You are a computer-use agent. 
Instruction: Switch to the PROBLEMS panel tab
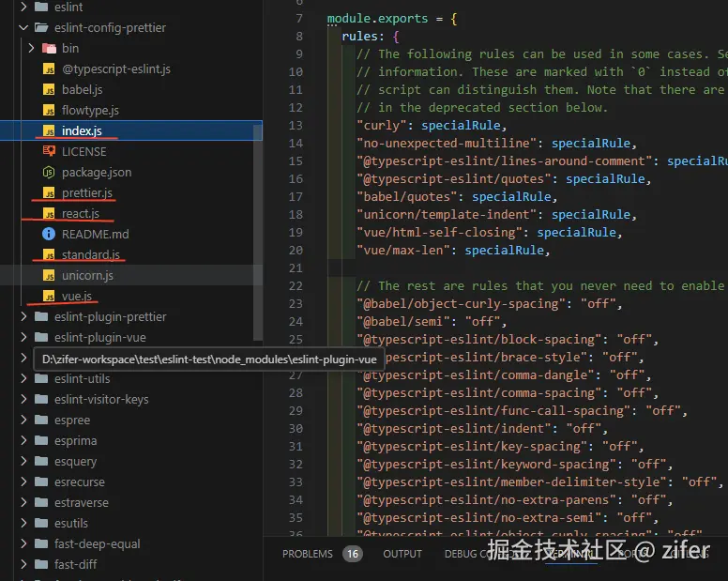(x=308, y=554)
